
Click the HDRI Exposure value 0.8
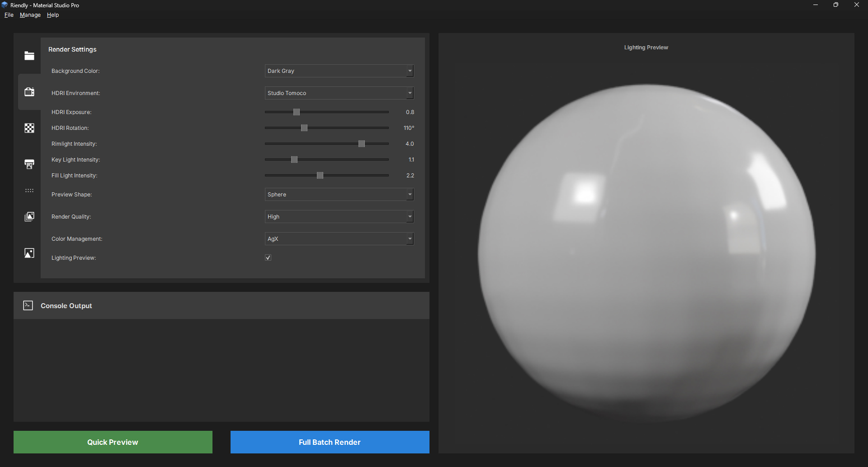[410, 112]
